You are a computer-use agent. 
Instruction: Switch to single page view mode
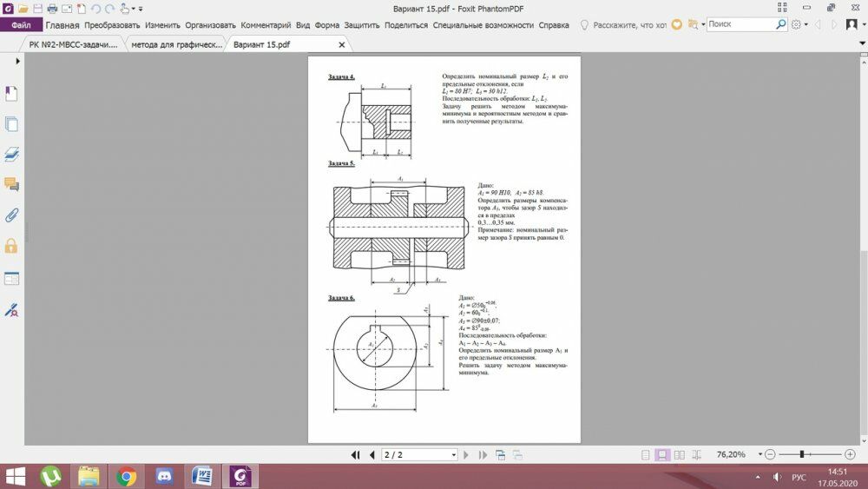coord(645,454)
